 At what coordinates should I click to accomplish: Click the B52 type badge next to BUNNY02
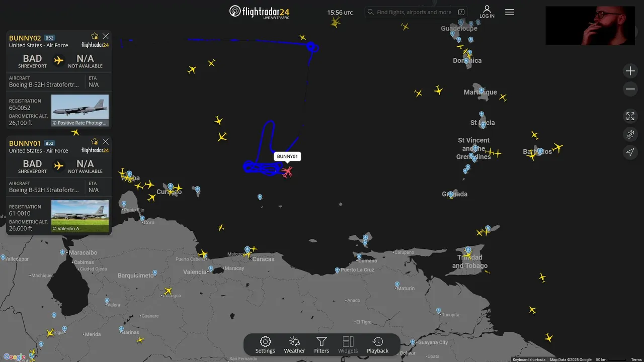(49, 38)
